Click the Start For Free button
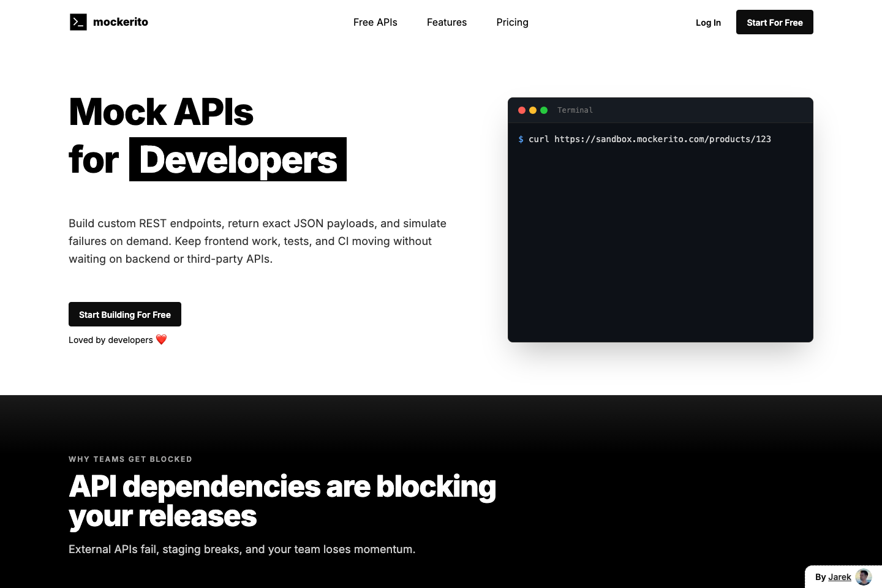 point(774,22)
